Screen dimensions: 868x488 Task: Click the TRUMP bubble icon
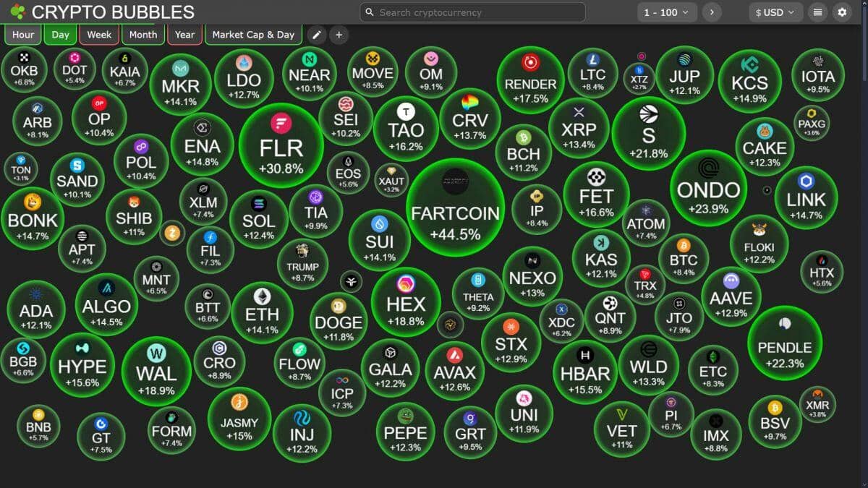point(302,250)
